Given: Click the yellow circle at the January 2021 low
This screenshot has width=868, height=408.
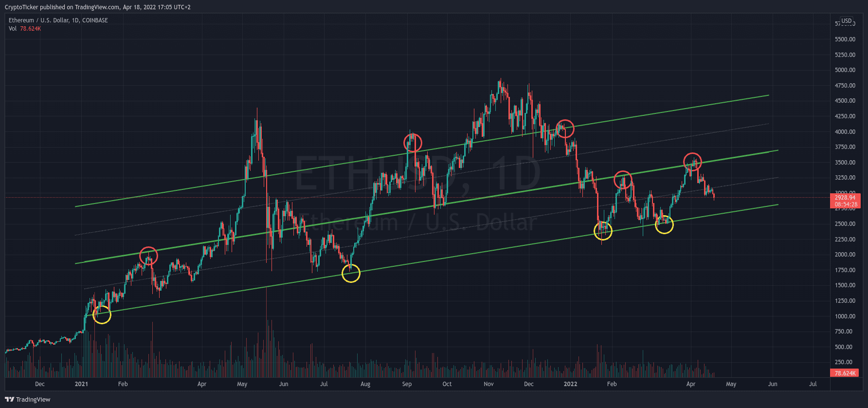Looking at the screenshot, I should 102,315.
